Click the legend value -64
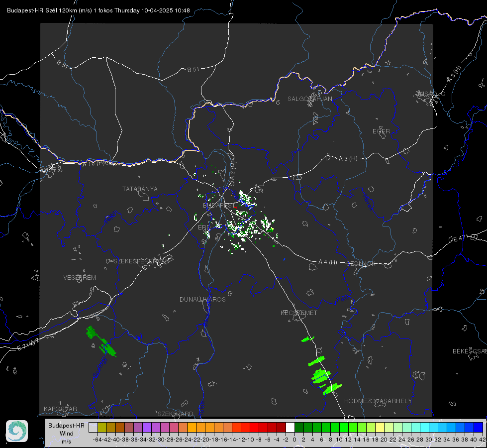Viewport: 487px width, 448px height. pyautogui.click(x=97, y=440)
